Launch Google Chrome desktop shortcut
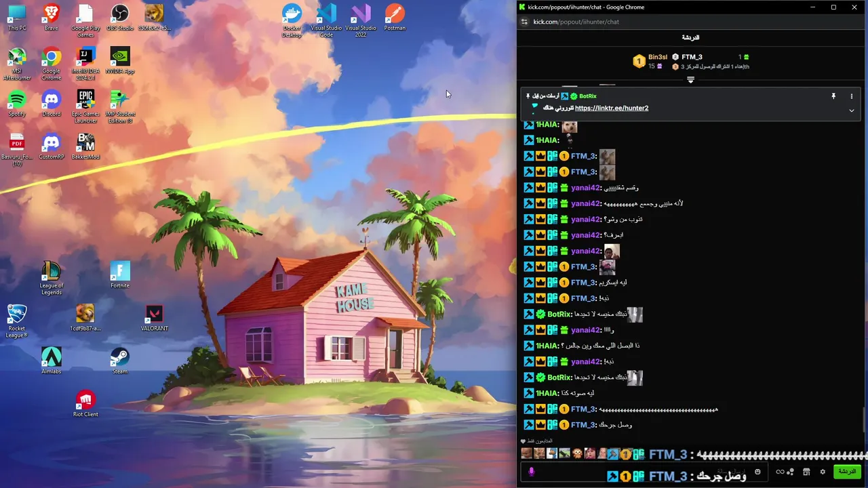868x488 pixels. [51, 64]
